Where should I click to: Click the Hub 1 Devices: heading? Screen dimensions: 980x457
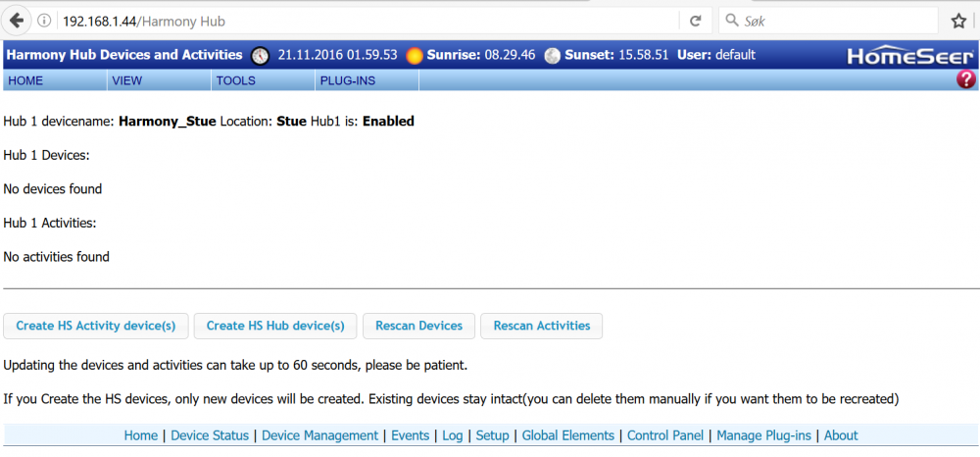point(46,155)
